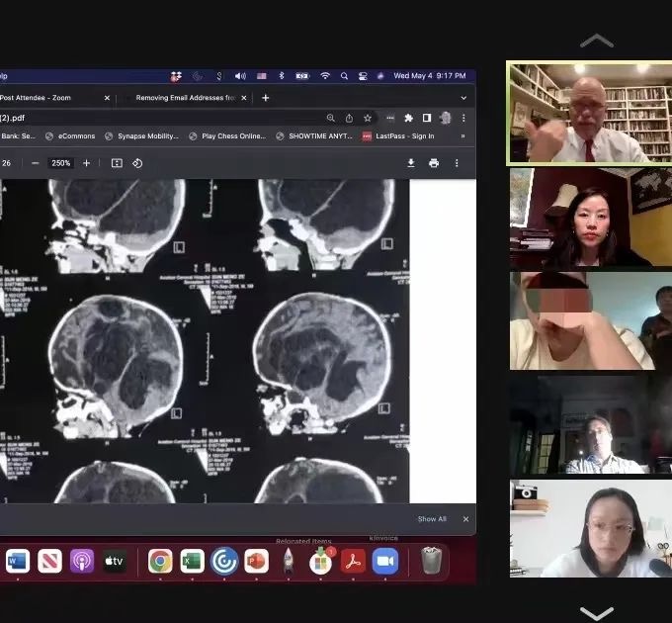Bookmark this page with the star icon
Screen dimensions: 672x623
368,118
